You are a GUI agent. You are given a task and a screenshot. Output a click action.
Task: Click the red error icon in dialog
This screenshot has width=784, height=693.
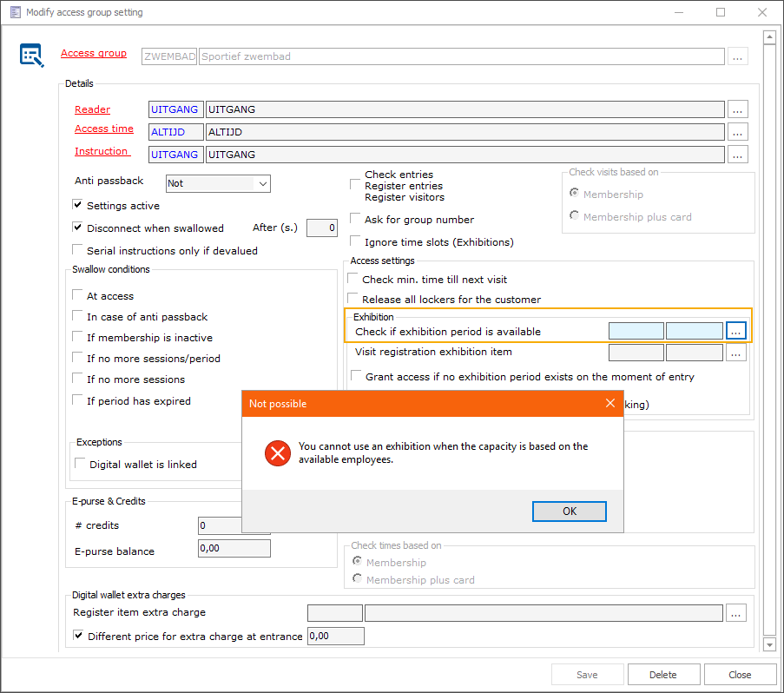[x=277, y=453]
